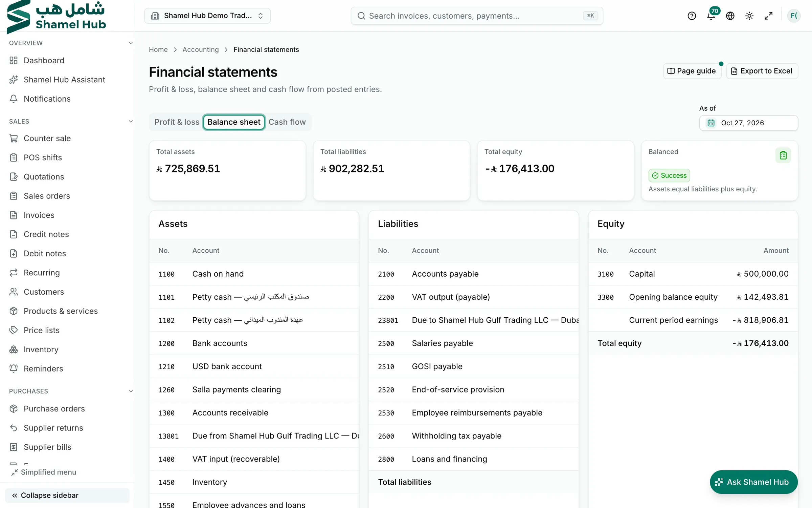Image resolution: width=812 pixels, height=508 pixels.
Task: Click the Capital equity row
Action: tap(693, 274)
